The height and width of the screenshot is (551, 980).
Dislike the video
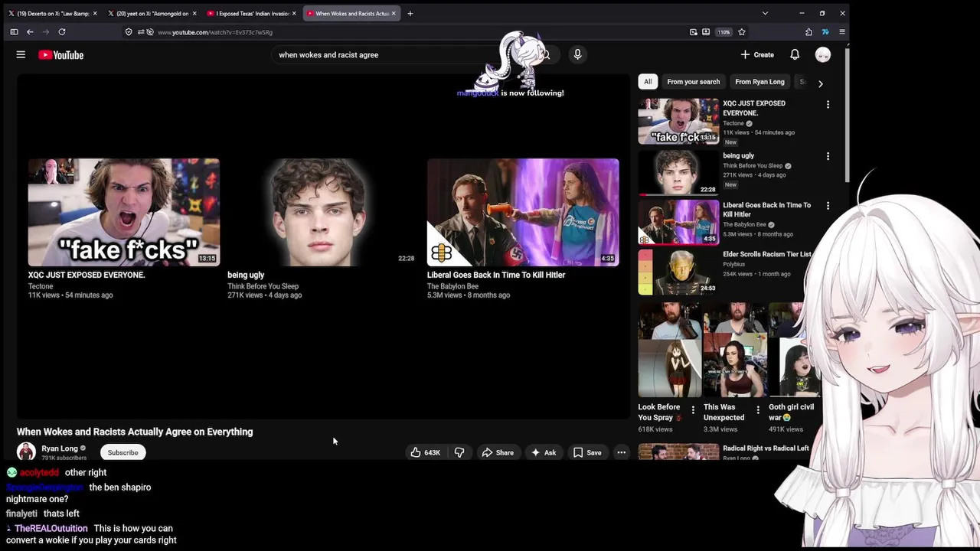click(459, 452)
